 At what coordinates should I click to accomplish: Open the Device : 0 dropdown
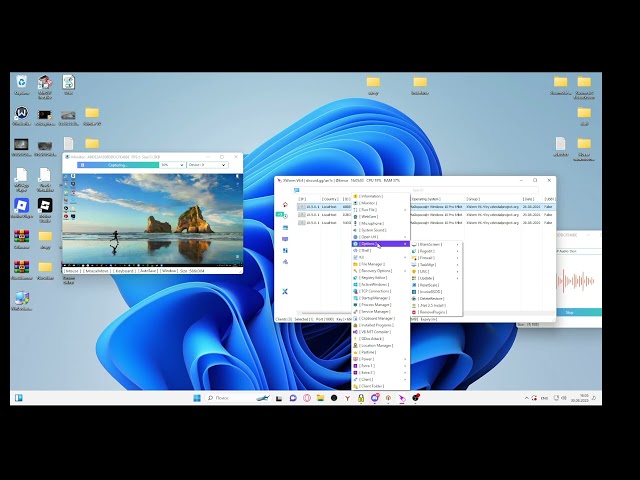pos(207,165)
